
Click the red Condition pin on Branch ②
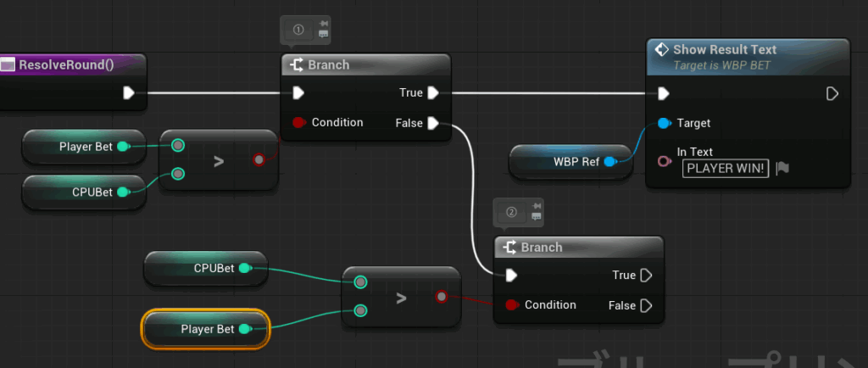point(511,305)
